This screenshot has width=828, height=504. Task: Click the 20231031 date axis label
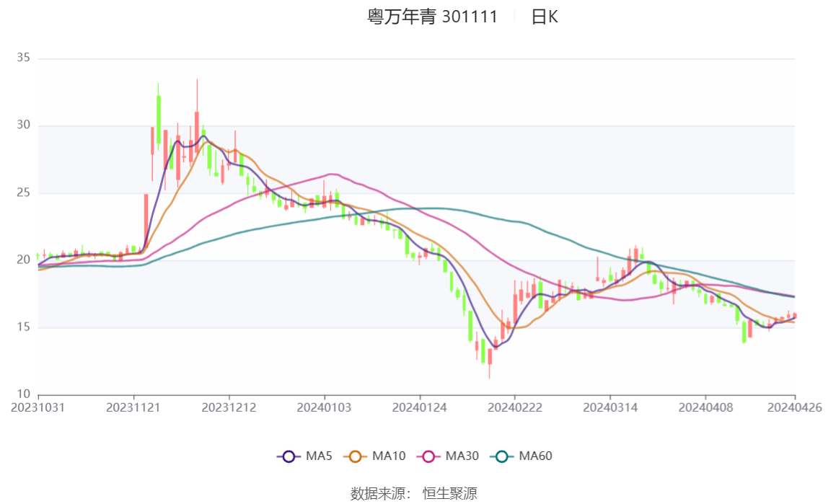[38, 408]
